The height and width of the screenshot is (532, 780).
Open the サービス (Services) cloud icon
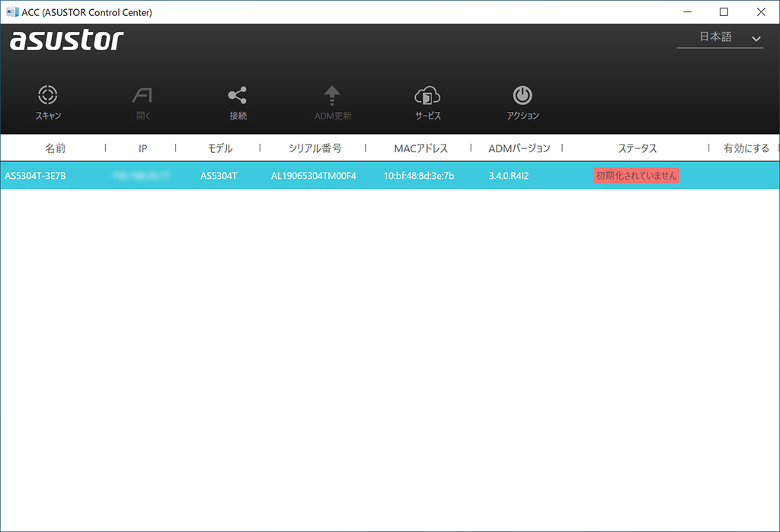[427, 95]
